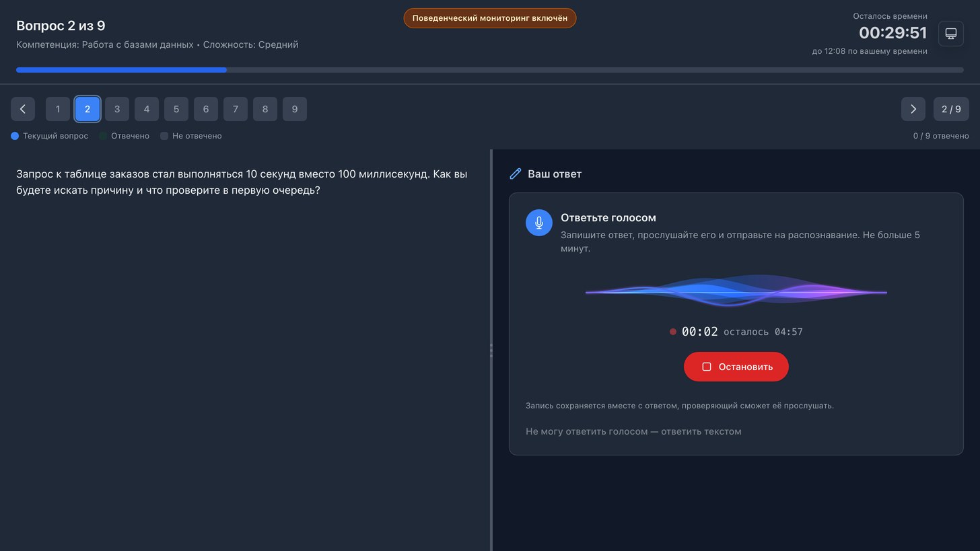Click the red recording indicator dot
Screen dimensions: 980x551
click(x=673, y=332)
